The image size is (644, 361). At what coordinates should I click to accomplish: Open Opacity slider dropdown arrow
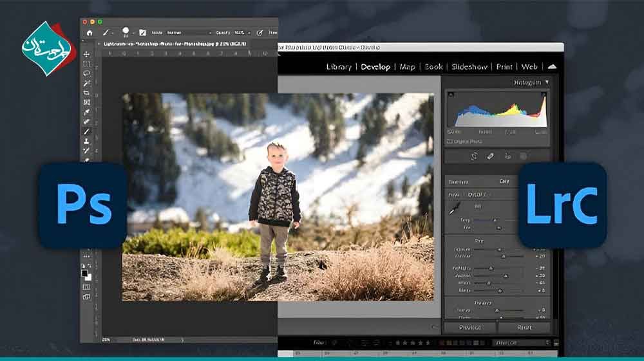[249, 33]
